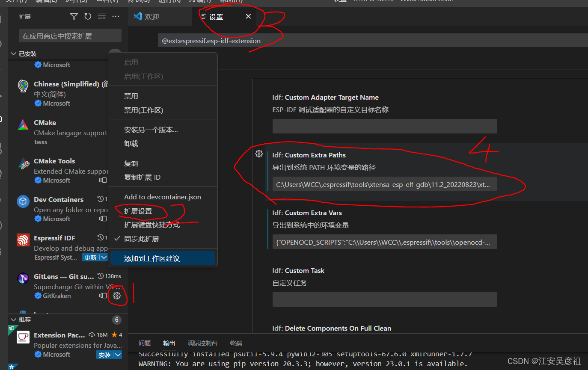Image resolution: width=588 pixels, height=370 pixels.
Task: Click the GitLens extension logo icon
Action: 23,278
